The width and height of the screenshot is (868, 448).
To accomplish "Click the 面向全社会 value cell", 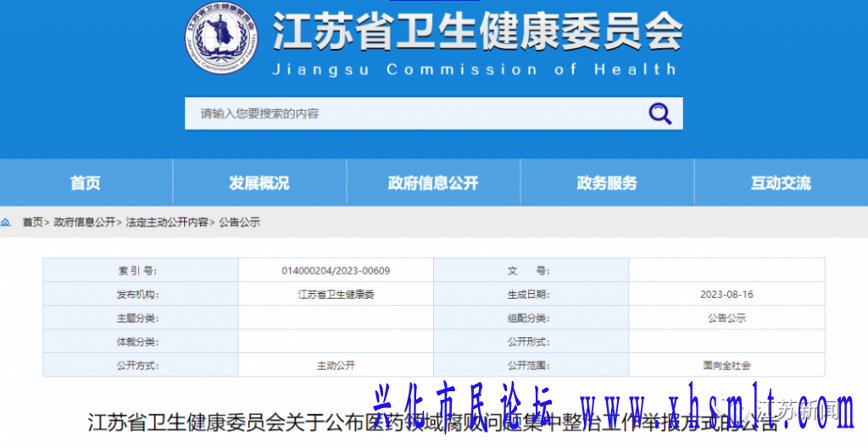I will pos(726,366).
